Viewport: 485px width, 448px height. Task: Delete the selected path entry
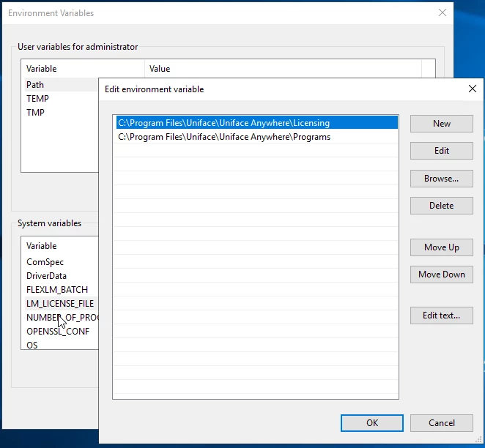coord(441,206)
